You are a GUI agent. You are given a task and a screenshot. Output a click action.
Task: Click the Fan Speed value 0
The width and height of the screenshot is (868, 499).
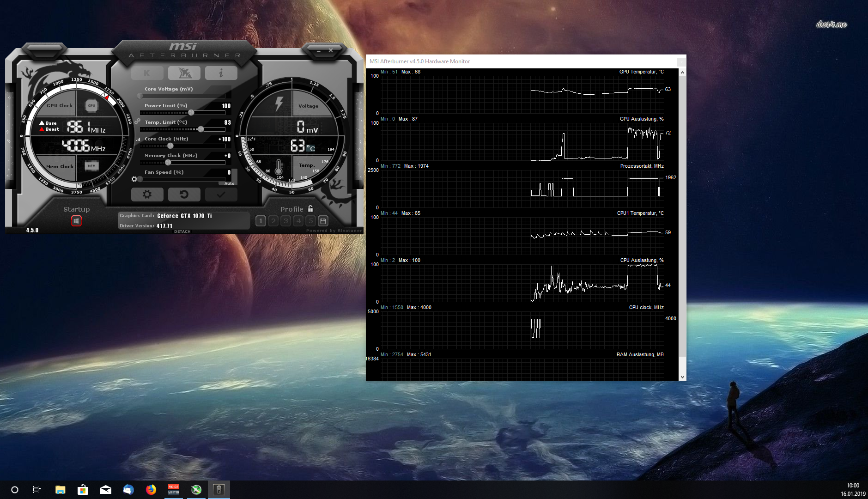point(229,172)
